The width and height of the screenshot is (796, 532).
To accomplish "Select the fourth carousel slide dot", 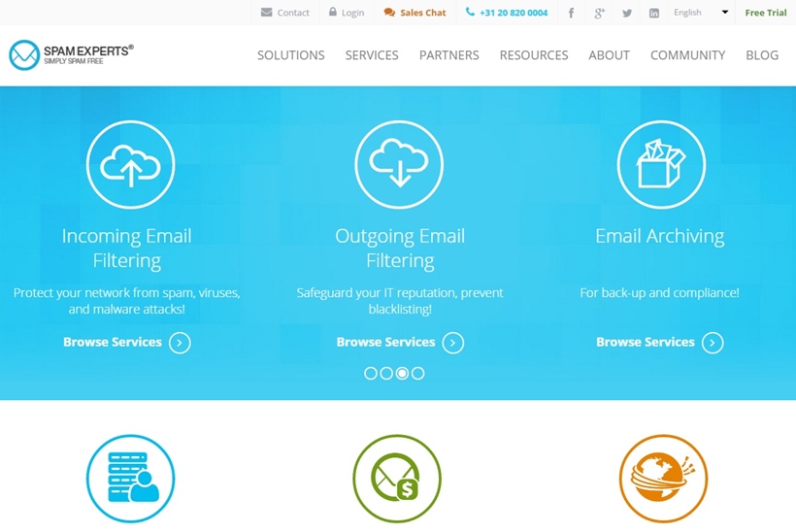I will pyautogui.click(x=417, y=373).
